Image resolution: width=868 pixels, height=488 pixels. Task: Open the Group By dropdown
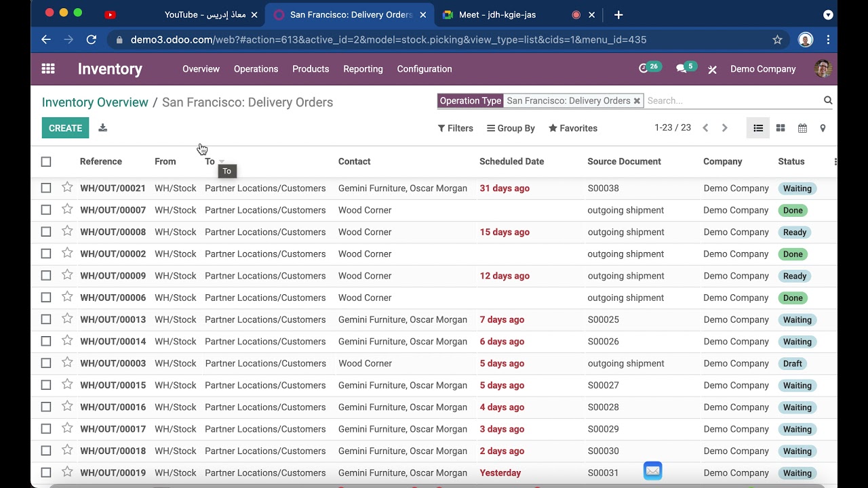(511, 128)
